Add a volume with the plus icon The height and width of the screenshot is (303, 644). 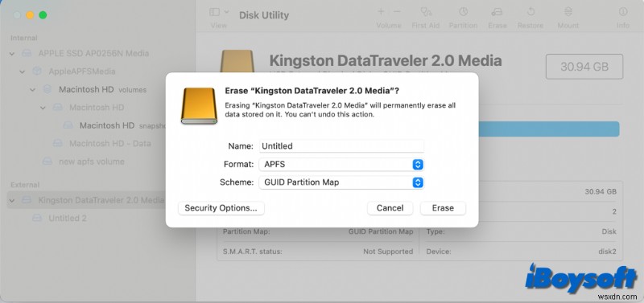(381, 11)
